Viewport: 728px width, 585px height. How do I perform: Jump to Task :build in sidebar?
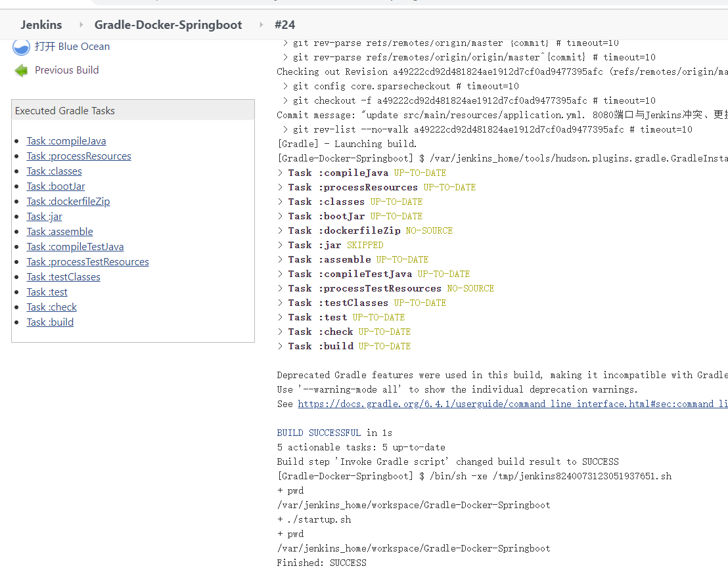pyautogui.click(x=50, y=322)
